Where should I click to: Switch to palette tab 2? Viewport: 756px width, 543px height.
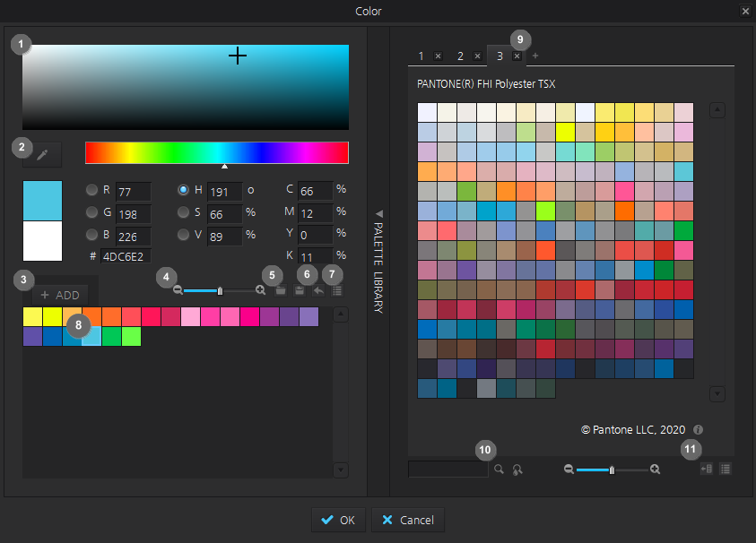tap(460, 56)
